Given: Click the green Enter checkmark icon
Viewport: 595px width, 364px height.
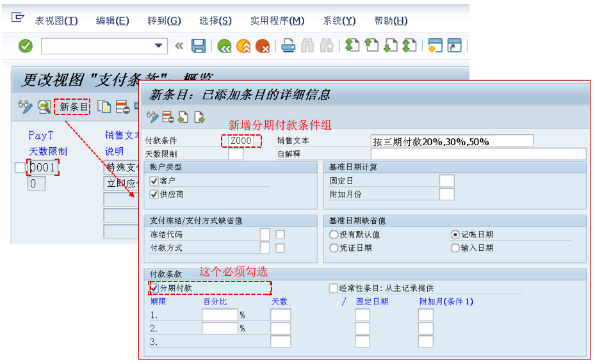Looking at the screenshot, I should pyautogui.click(x=26, y=46).
